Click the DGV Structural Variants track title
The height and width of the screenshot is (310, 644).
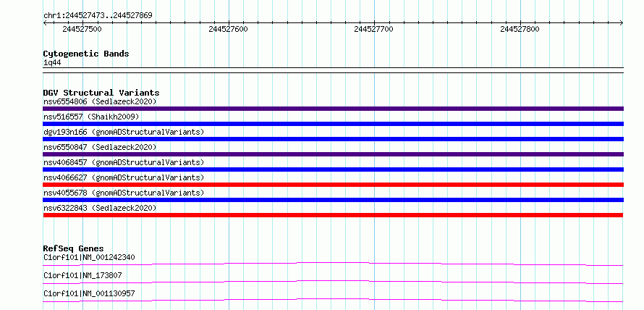(101, 93)
